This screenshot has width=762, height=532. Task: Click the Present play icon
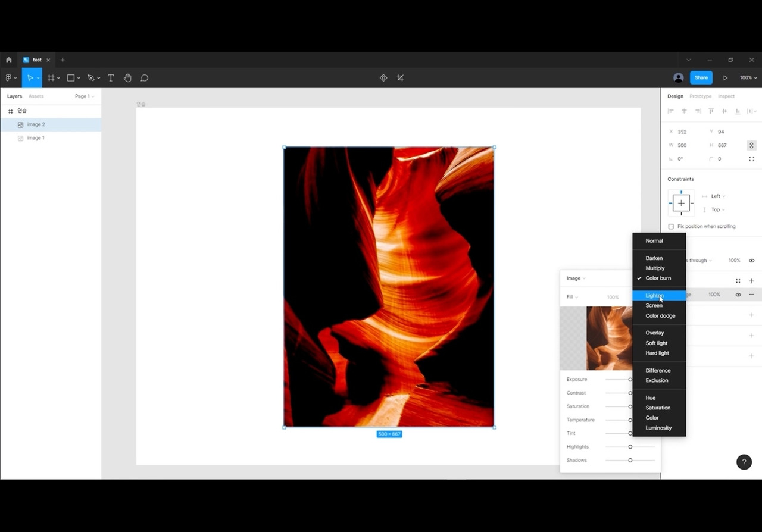pos(725,78)
